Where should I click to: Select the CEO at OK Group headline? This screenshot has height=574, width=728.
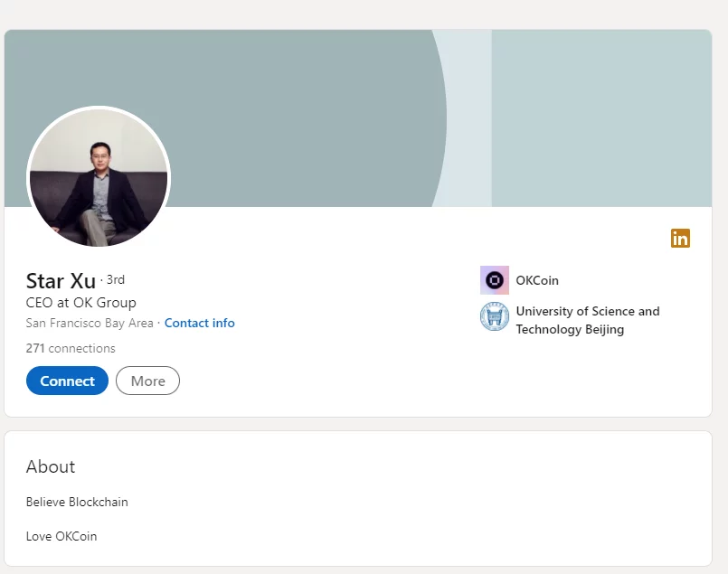(81, 302)
